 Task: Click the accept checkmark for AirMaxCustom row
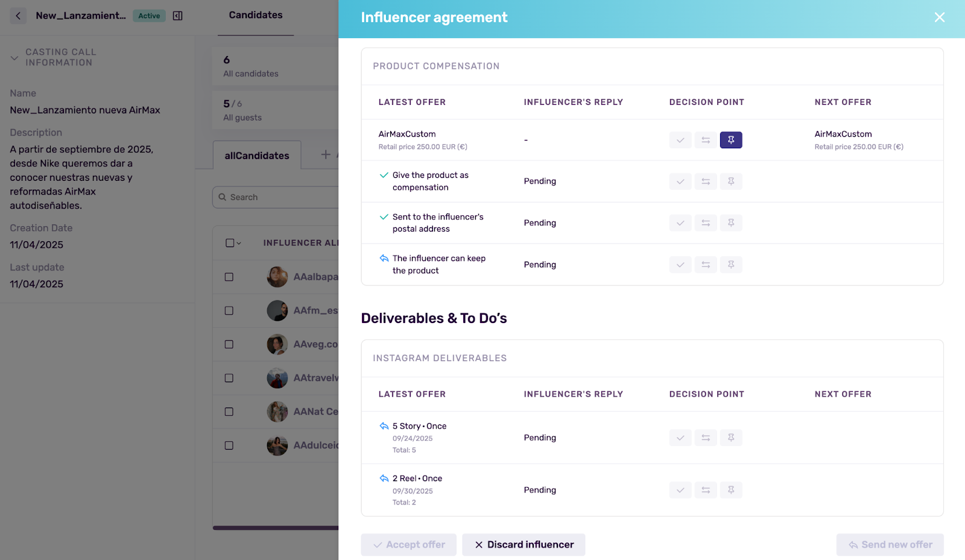click(x=680, y=140)
